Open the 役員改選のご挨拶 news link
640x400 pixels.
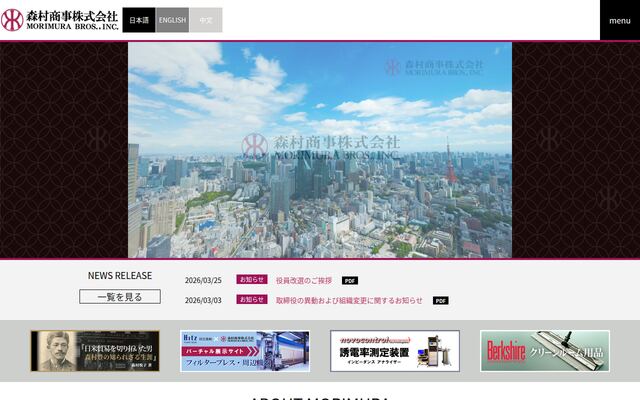304,281
